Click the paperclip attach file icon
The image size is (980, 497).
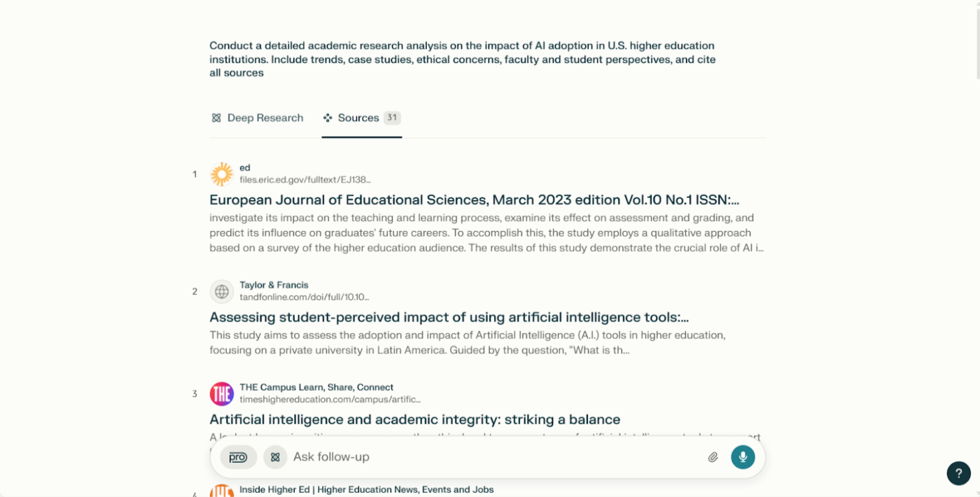[713, 457]
